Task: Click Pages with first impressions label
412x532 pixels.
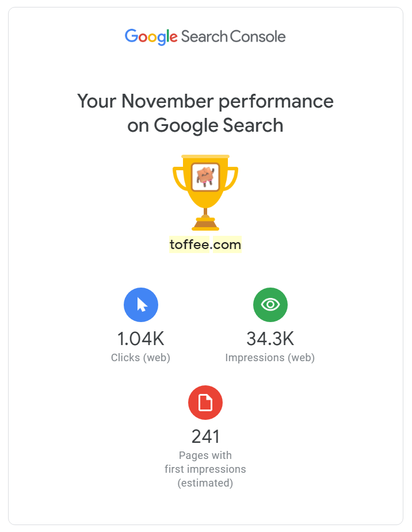Action: (x=205, y=462)
